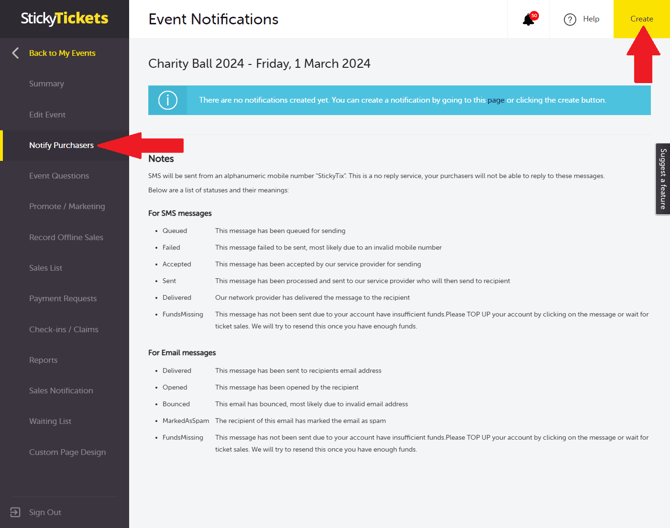This screenshot has height=528, width=670.
Task: Open the Edit Event sidebar item
Action: tap(47, 114)
